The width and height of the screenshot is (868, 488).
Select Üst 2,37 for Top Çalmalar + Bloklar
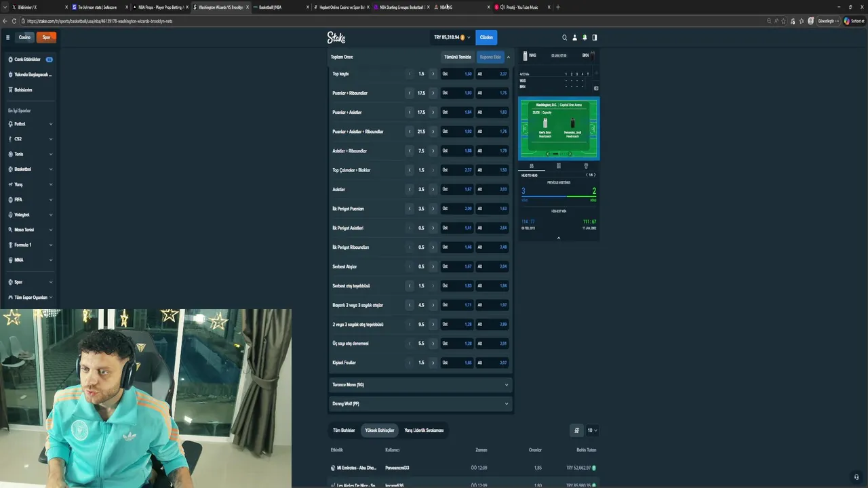tap(457, 170)
